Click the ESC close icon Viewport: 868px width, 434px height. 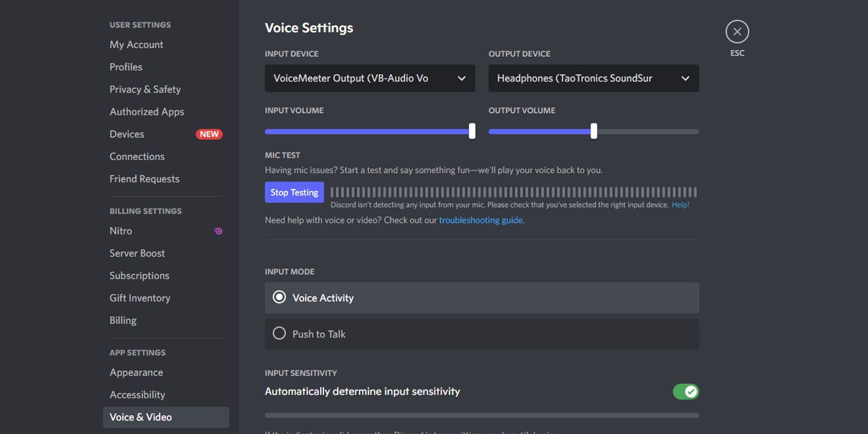pyautogui.click(x=737, y=32)
